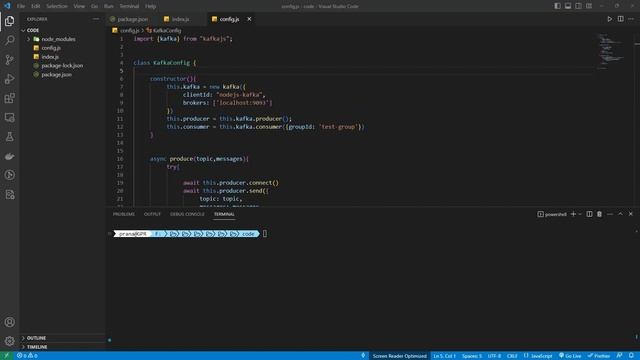Click the remote window status bar button
The height and width of the screenshot is (360, 640).
click(x=7, y=356)
